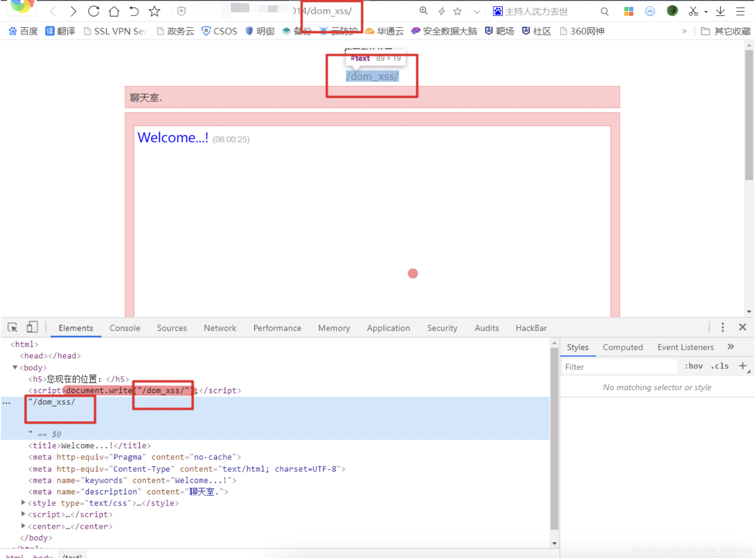Viewport: 756px width, 558px height.
Task: Switch to the Elements tab
Action: click(76, 328)
